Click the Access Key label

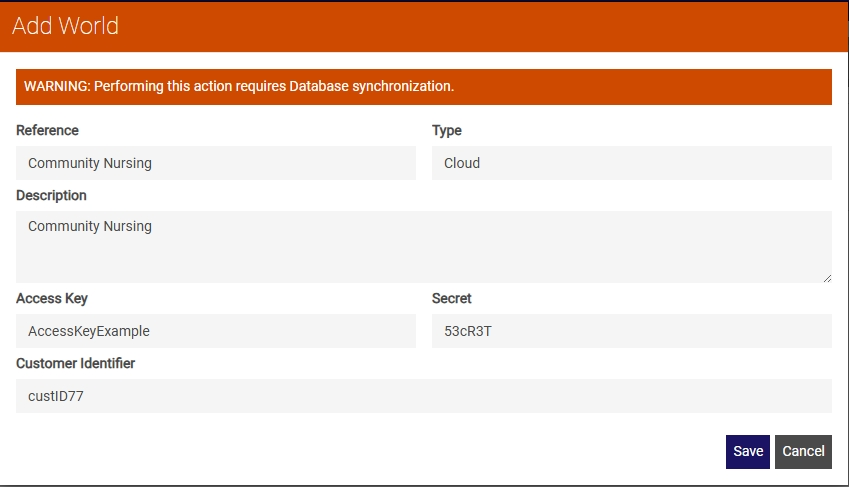[52, 298]
